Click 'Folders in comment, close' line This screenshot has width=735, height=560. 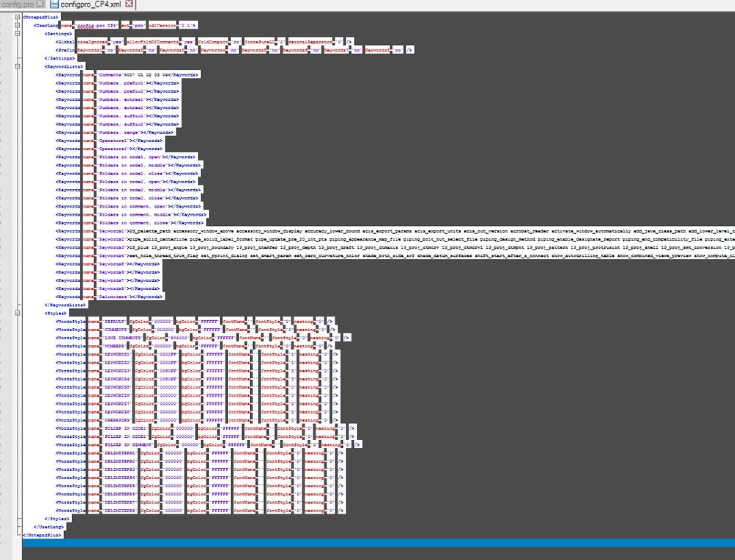pos(129,222)
